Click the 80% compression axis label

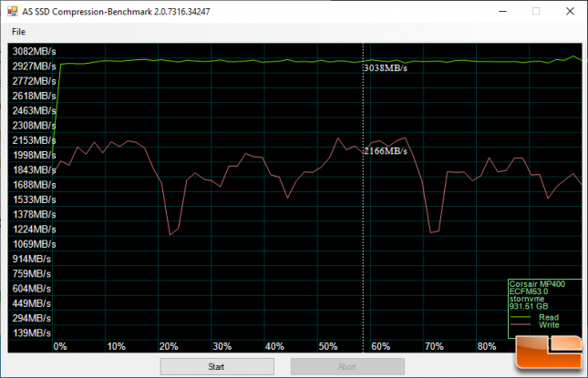tap(487, 346)
